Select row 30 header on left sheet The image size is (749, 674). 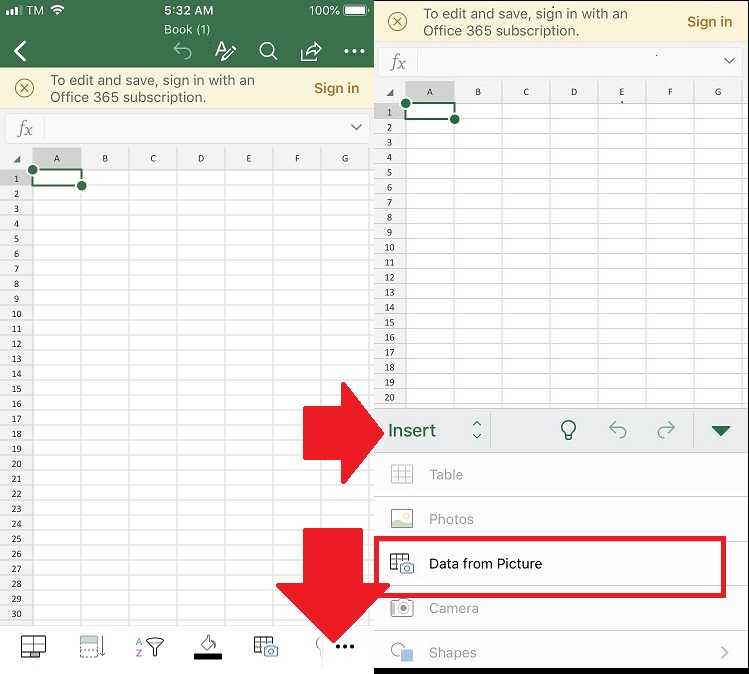pos(16,614)
